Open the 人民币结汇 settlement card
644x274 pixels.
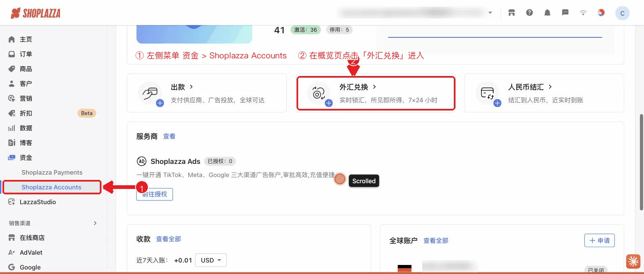544,93
